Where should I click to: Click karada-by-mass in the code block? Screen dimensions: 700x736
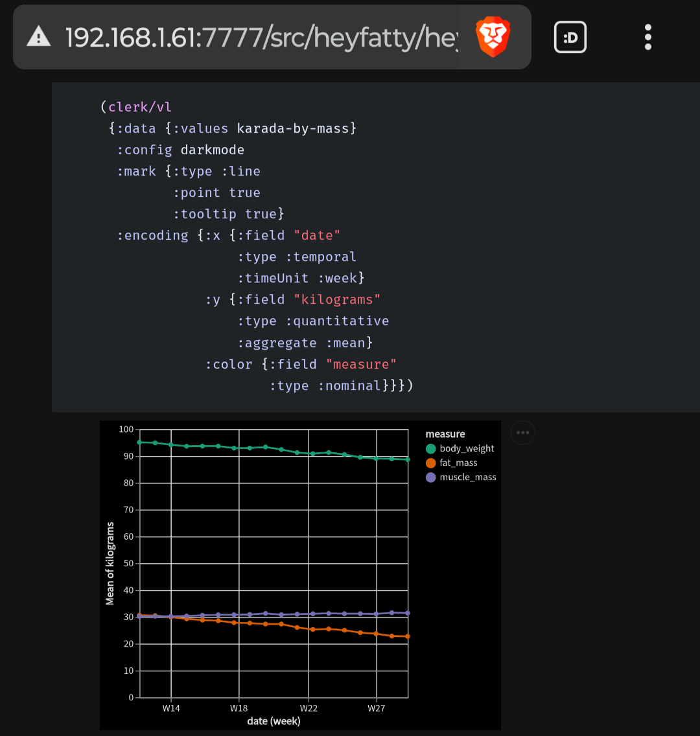[292, 128]
